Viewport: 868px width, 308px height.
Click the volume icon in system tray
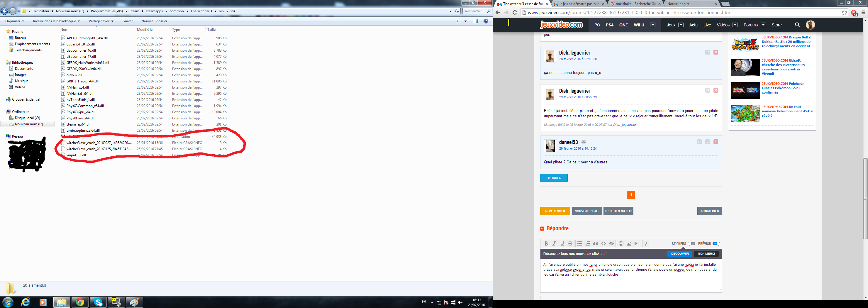[460, 303]
